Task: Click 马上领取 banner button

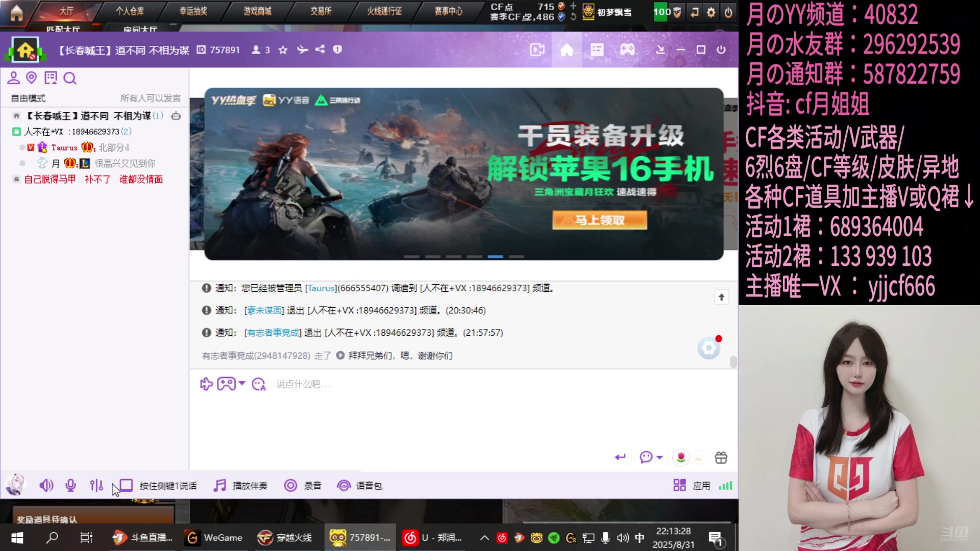Action: [x=600, y=220]
